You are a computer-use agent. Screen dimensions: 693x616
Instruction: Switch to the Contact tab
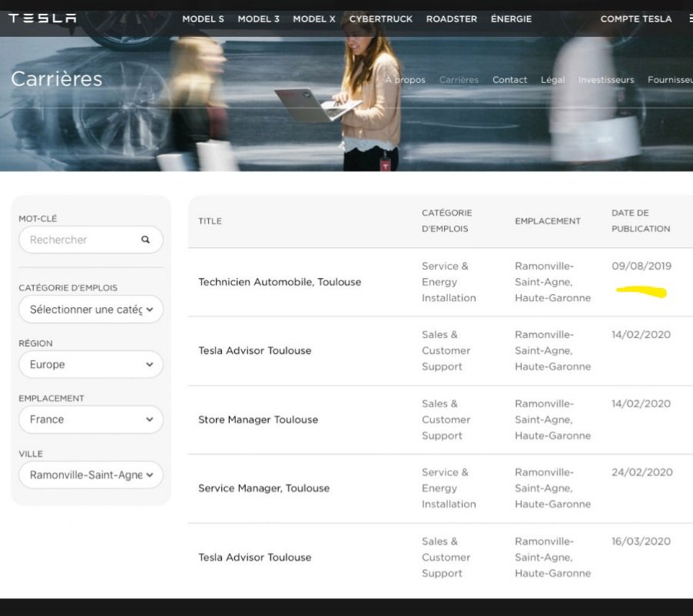pos(509,80)
